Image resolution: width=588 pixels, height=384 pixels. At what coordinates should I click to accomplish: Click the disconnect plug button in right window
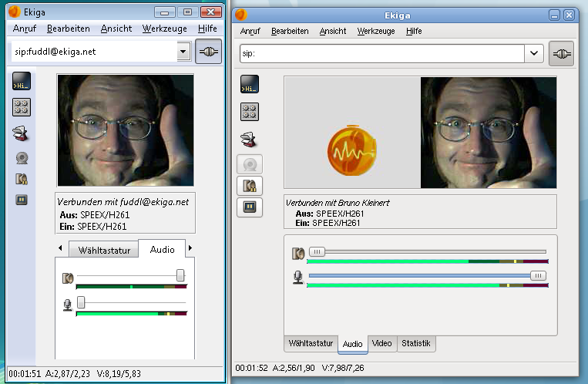pyautogui.click(x=561, y=53)
